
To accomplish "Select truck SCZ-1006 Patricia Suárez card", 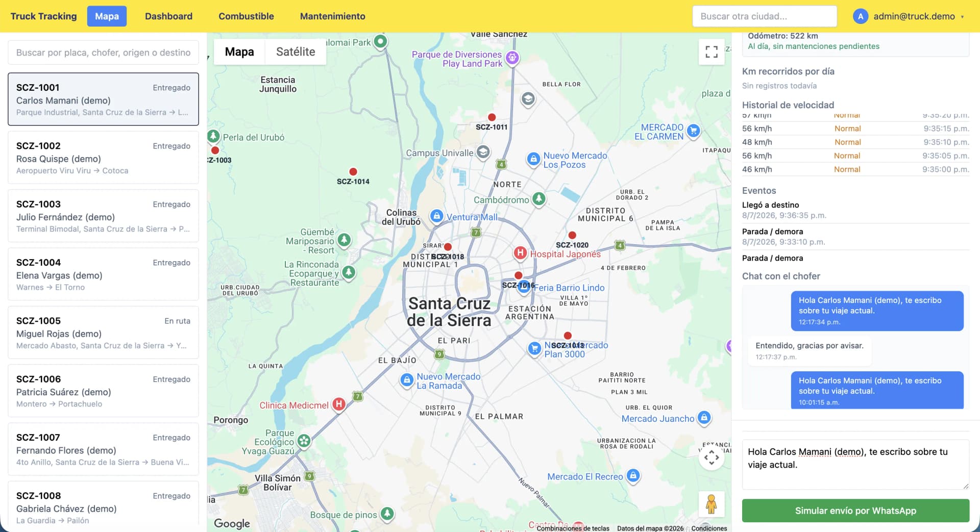I will (103, 391).
